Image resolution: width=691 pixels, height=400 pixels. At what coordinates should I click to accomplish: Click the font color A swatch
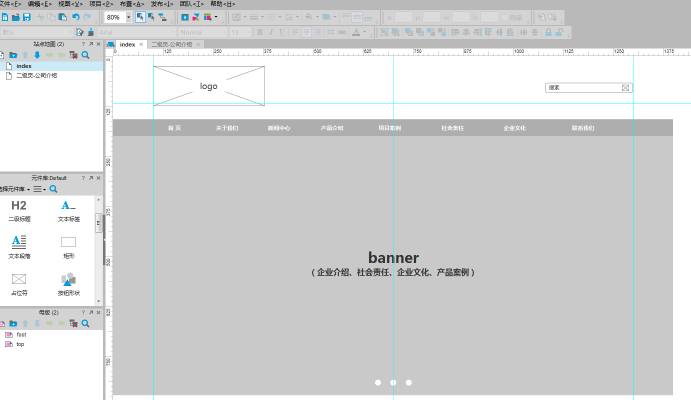pyautogui.click(x=356, y=32)
